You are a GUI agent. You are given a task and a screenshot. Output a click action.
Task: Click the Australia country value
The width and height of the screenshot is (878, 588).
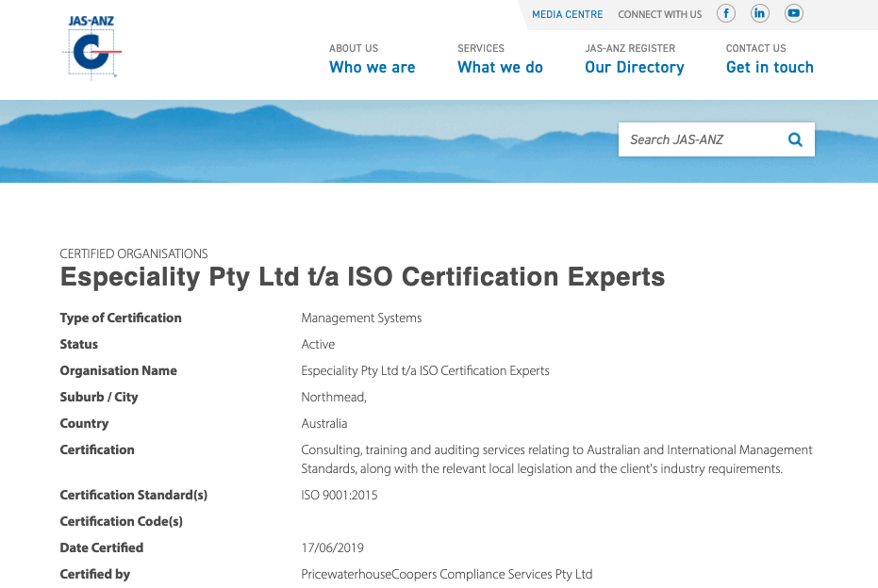pos(324,423)
